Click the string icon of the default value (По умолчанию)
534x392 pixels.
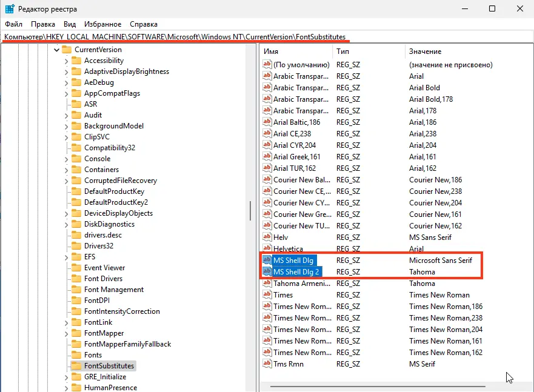[267, 64]
